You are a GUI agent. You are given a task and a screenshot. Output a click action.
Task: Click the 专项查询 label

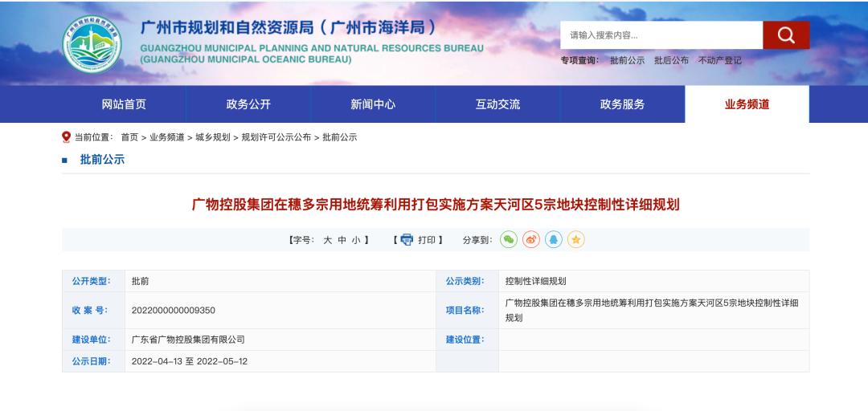579,60
